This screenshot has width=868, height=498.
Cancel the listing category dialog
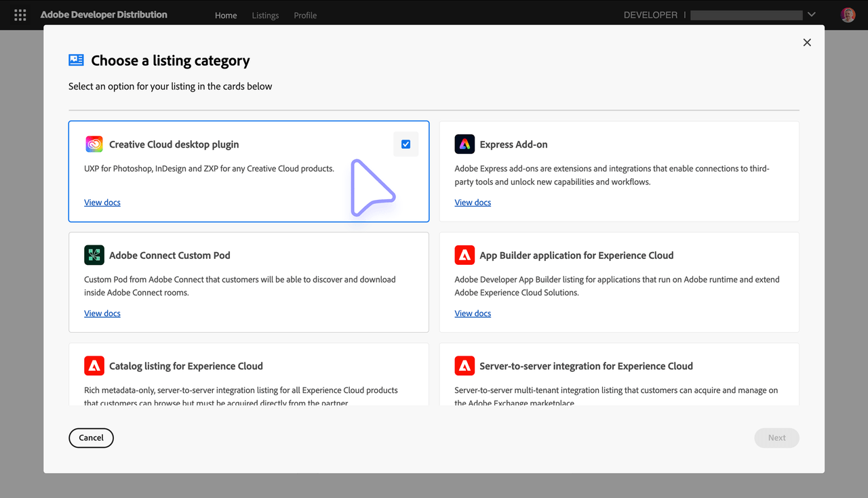[x=91, y=438]
